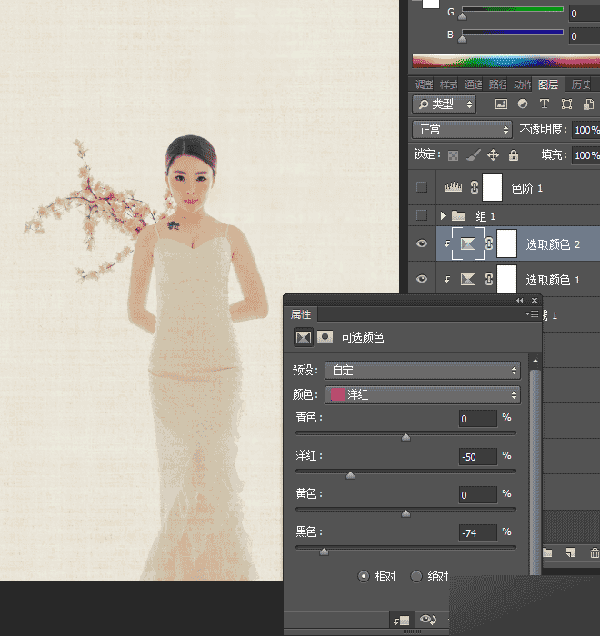Click the 青色 percentage input field
The width and height of the screenshot is (600, 636).
(478, 418)
